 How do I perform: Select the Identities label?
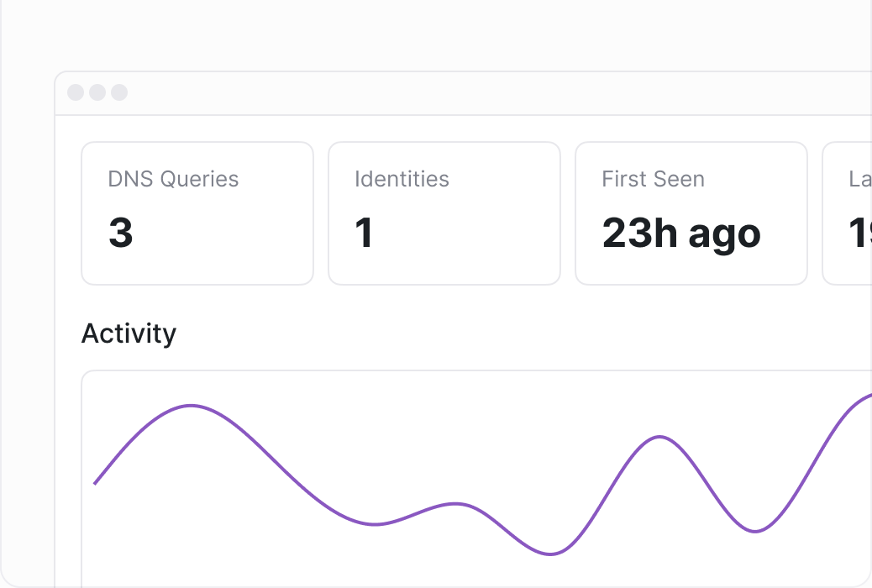(402, 179)
